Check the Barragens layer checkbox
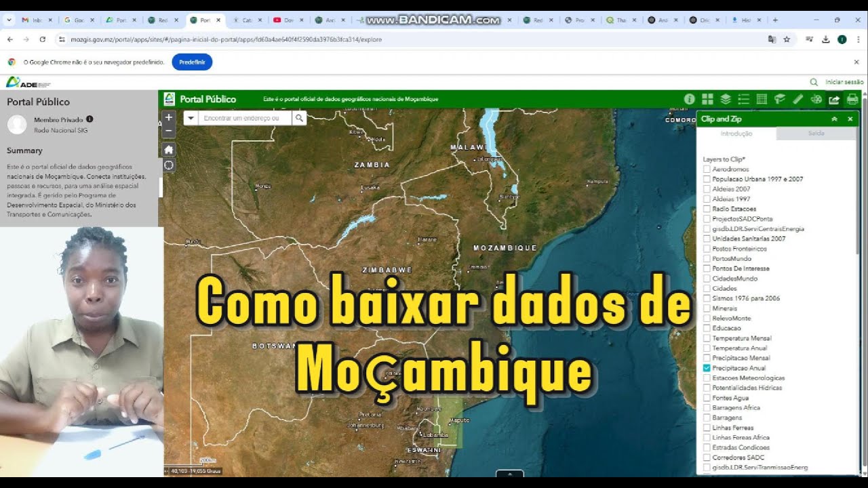This screenshot has height=488, width=868. coord(707,418)
